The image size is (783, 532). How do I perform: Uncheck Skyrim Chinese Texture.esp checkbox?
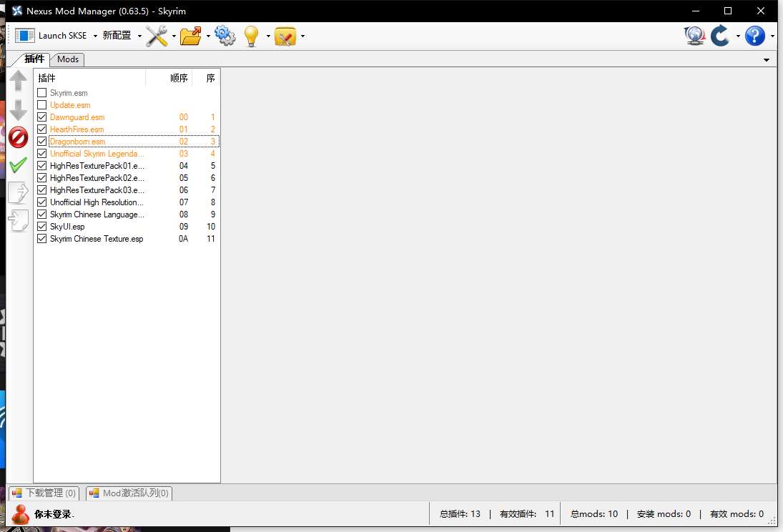point(42,239)
